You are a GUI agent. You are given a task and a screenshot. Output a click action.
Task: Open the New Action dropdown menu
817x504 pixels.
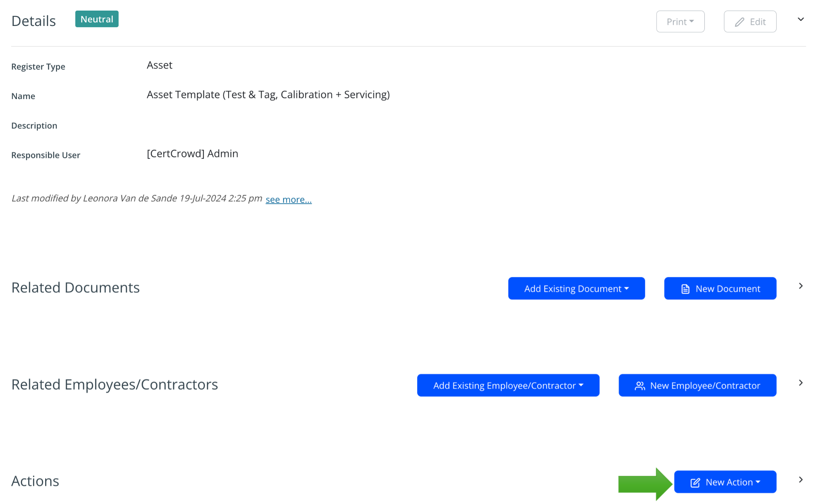pyautogui.click(x=726, y=482)
